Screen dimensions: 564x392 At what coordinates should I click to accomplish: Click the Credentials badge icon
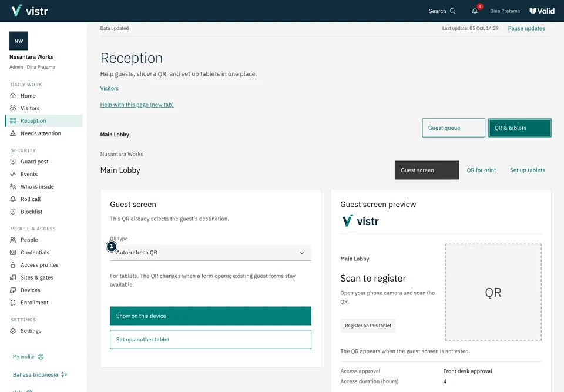(13, 253)
